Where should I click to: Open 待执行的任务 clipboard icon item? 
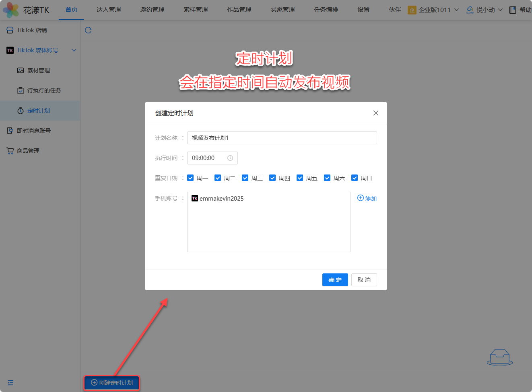point(21,90)
